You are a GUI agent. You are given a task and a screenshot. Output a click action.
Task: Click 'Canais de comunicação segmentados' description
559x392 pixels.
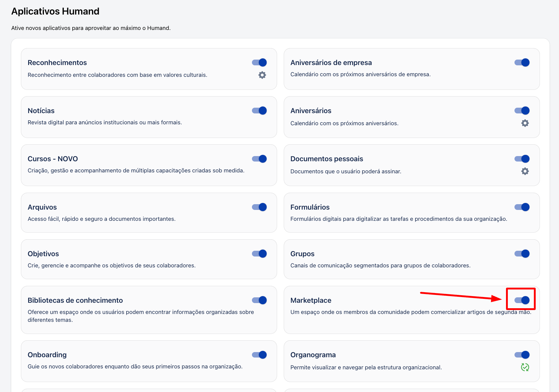click(x=380, y=266)
